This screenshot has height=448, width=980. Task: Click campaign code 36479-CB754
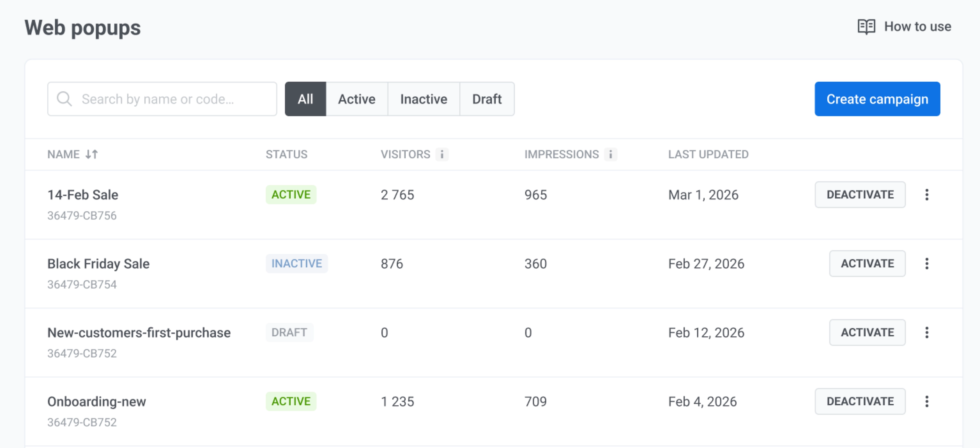82,284
